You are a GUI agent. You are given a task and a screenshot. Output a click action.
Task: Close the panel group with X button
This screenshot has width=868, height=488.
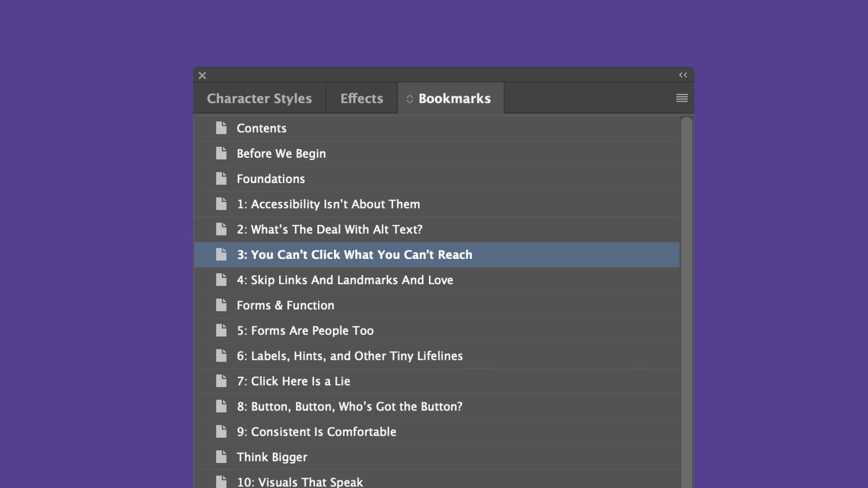tap(202, 75)
